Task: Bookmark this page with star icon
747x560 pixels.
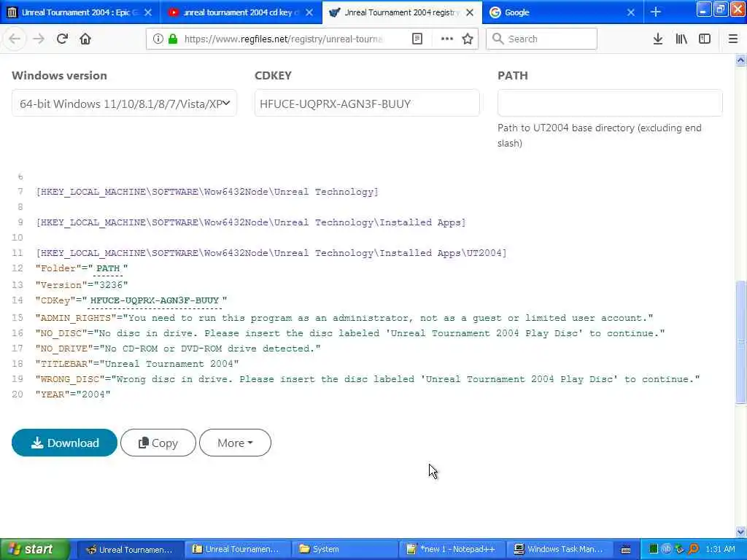Action: coord(468,39)
